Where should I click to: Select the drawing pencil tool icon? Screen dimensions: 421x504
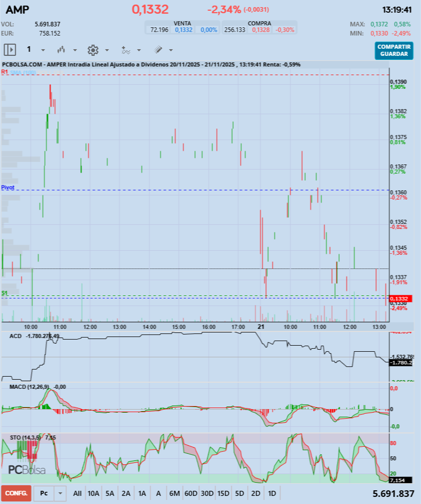tap(158, 50)
